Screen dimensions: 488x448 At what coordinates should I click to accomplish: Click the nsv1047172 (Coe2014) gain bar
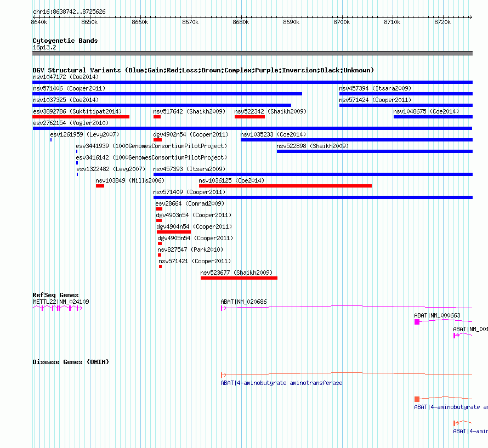click(252, 82)
